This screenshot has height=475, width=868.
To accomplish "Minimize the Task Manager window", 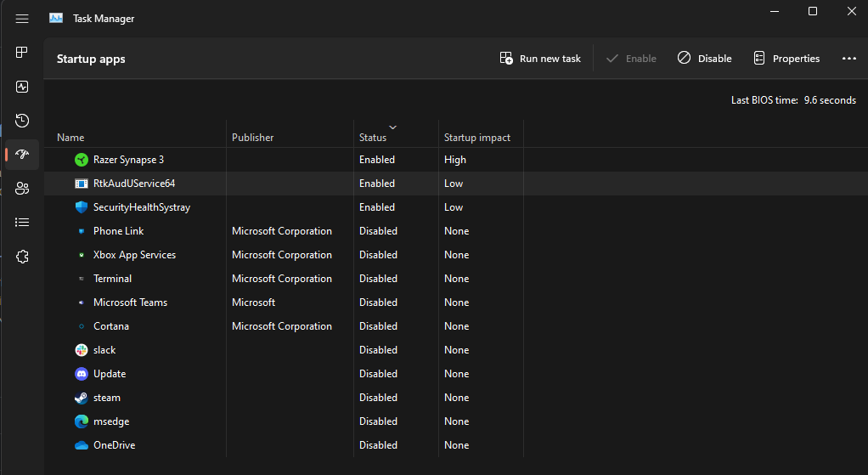I will (775, 11).
